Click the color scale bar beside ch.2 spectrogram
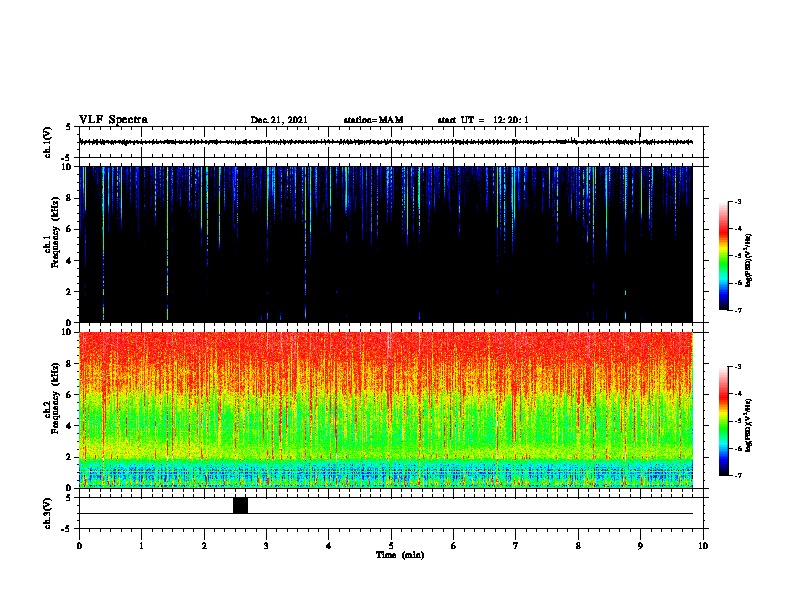792x612 pixels. [723, 421]
